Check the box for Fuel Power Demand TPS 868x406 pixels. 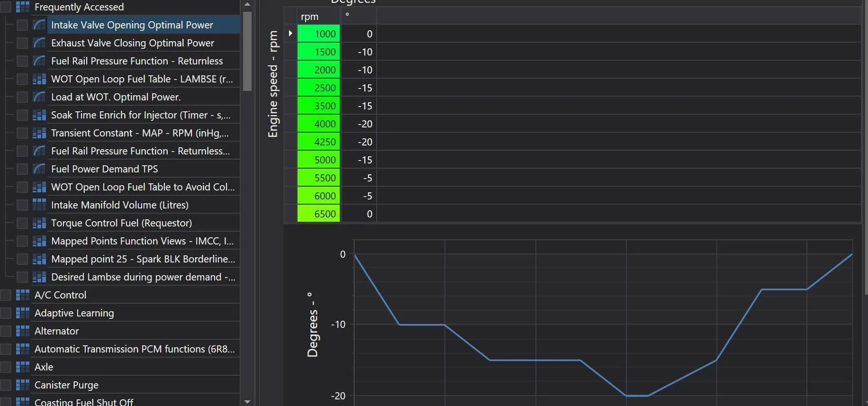[x=22, y=169]
